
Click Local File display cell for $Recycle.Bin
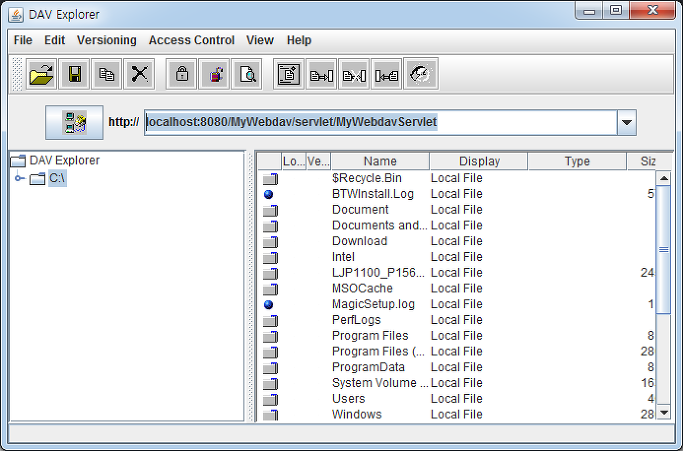click(456, 178)
